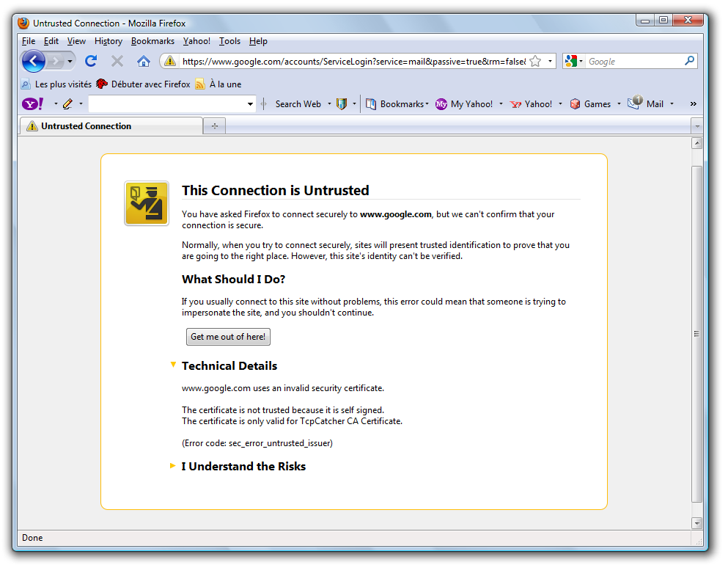Image resolution: width=728 pixels, height=565 pixels.
Task: Reload the current page
Action: coord(91,61)
